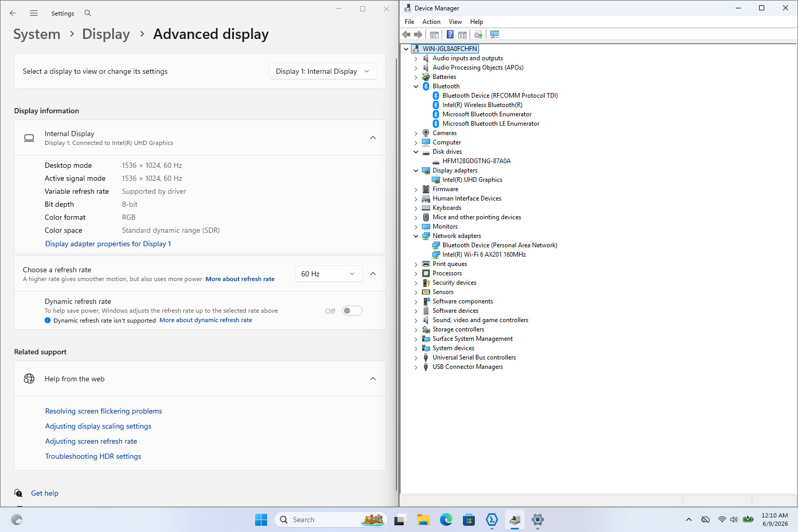798x532 pixels.
Task: Click the Update device driver toolbar icon
Action: (x=478, y=34)
